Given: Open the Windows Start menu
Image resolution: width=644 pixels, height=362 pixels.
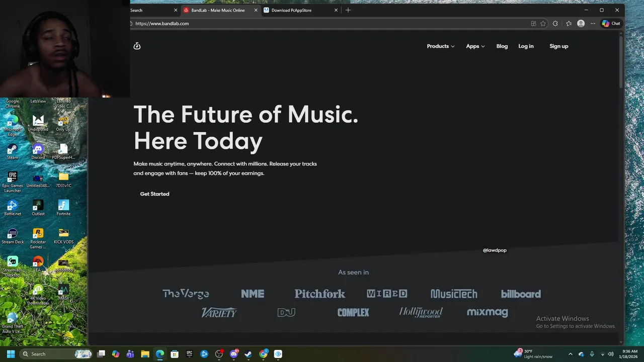Looking at the screenshot, I should [11, 354].
